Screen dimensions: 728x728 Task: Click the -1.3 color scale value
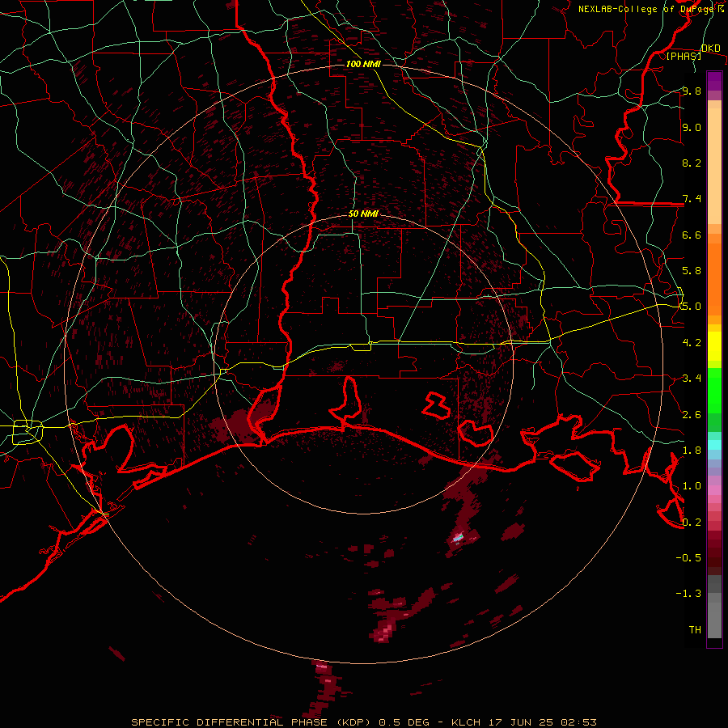point(688,594)
